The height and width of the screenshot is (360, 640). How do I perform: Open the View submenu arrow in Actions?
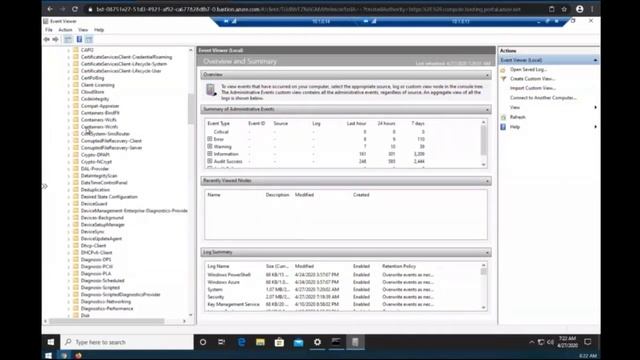[x=596, y=107]
